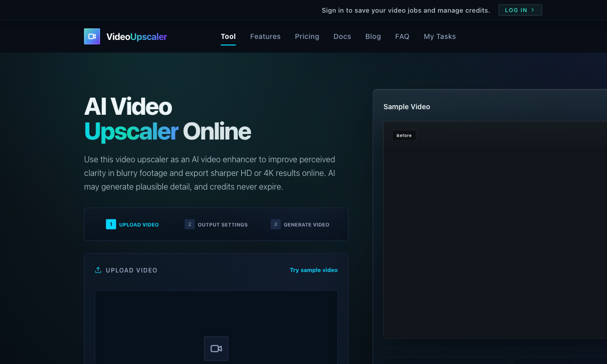
Task: Select step 1 Upload Video
Action: [133, 224]
